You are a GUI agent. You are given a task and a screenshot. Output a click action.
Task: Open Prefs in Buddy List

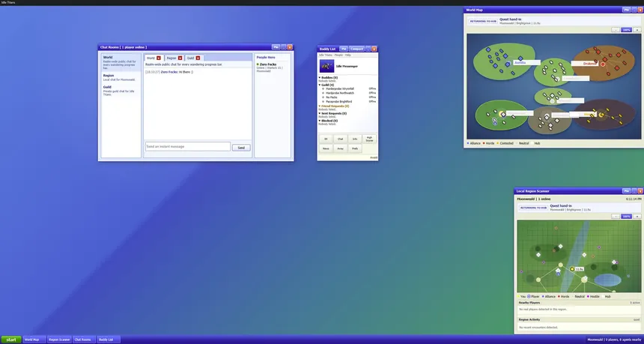pos(355,148)
